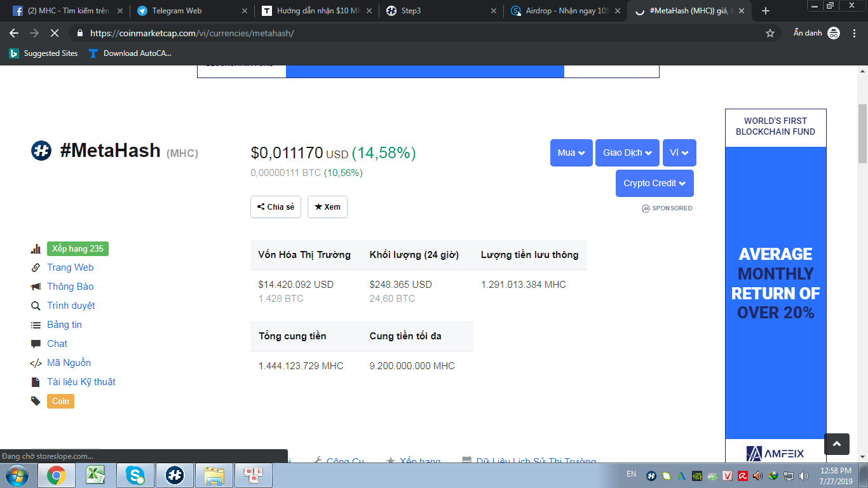Close the Telegram Web tab

click(x=245, y=11)
